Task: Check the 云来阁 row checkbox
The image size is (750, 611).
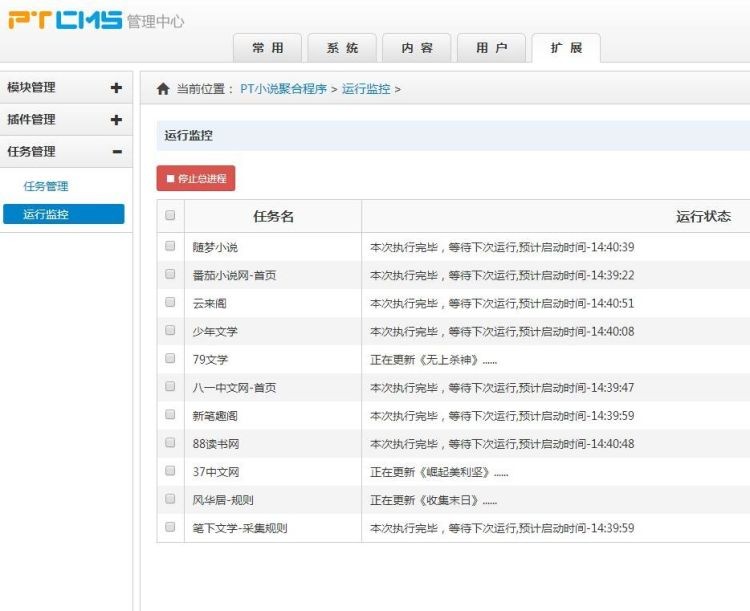Action: [x=170, y=302]
